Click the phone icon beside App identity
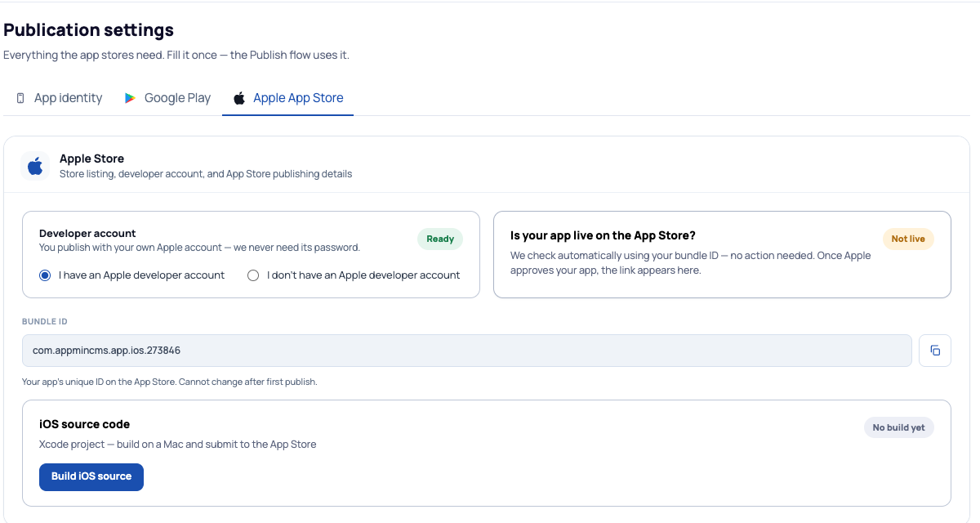The height and width of the screenshot is (523, 980). [x=20, y=98]
